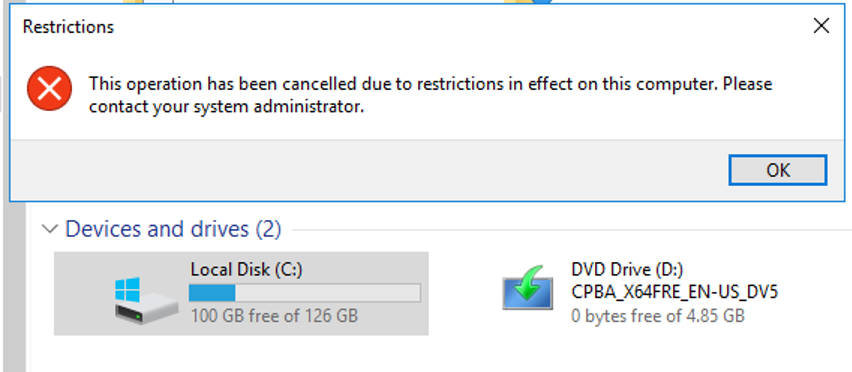Click the CPBA_X64FRE_EN-US_DV5 volume label
The height and width of the screenshot is (372, 852).
click(674, 292)
